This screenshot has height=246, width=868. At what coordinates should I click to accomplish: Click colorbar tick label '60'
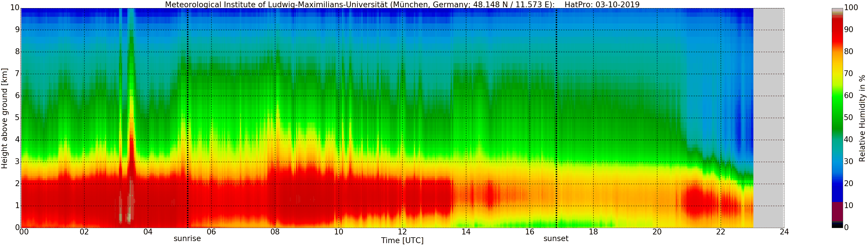[x=848, y=96]
